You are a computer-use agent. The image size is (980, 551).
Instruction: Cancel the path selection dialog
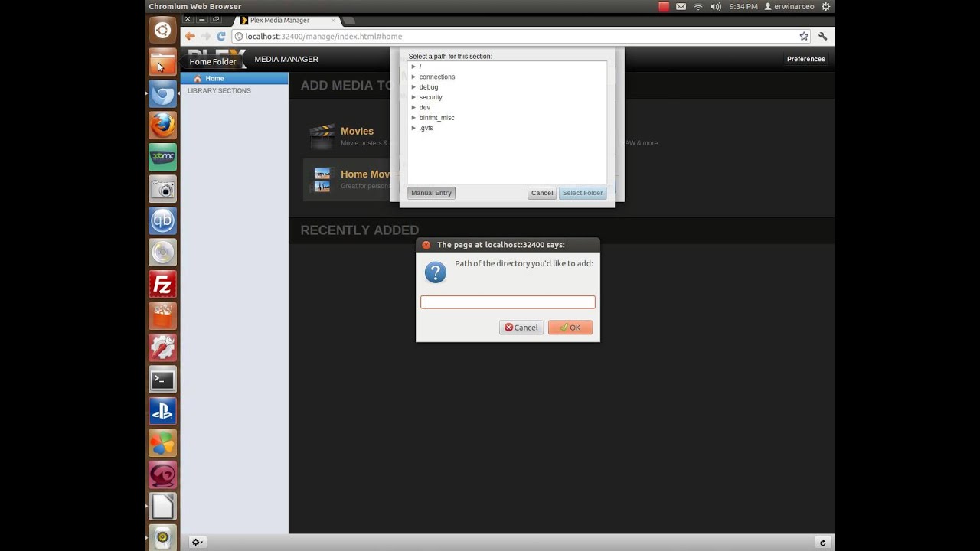[x=542, y=193]
